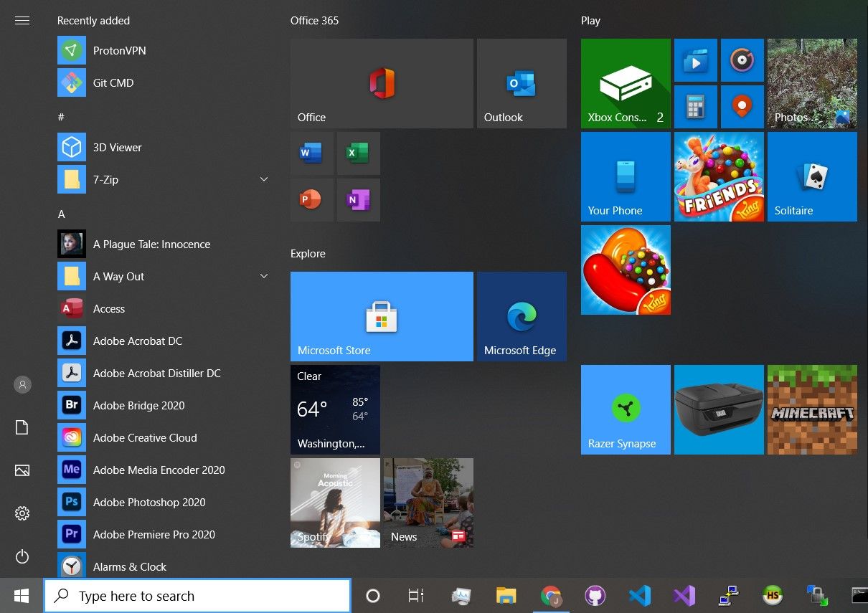Launch the Candy Crush Saga tile
868x613 pixels.
pos(626,270)
